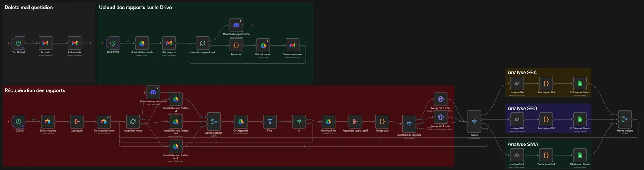This screenshot has height=170, width=644.
Task: Open the Download file Drive node
Action: 328,121
